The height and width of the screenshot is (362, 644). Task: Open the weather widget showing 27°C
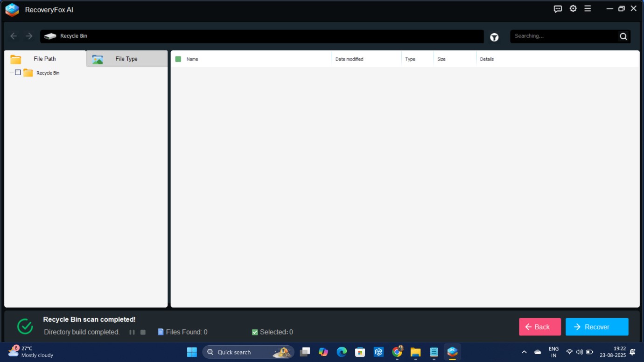click(31, 352)
